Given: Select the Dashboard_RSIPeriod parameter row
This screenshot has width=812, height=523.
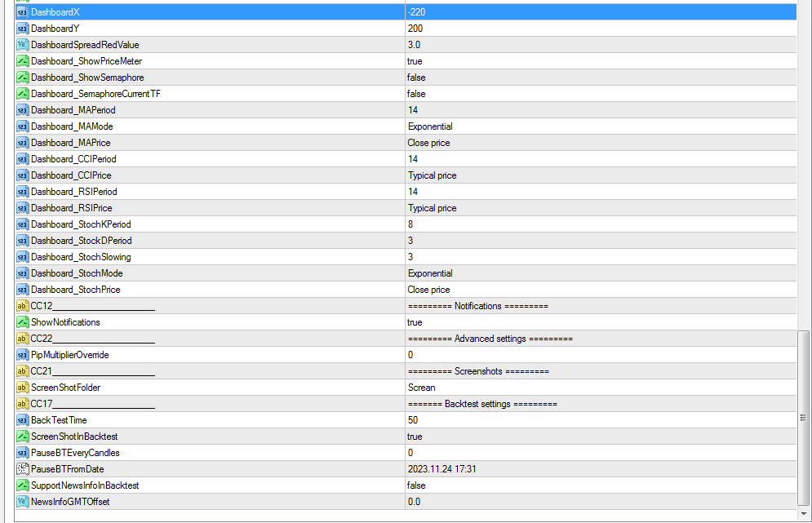Looking at the screenshot, I should [406, 192].
